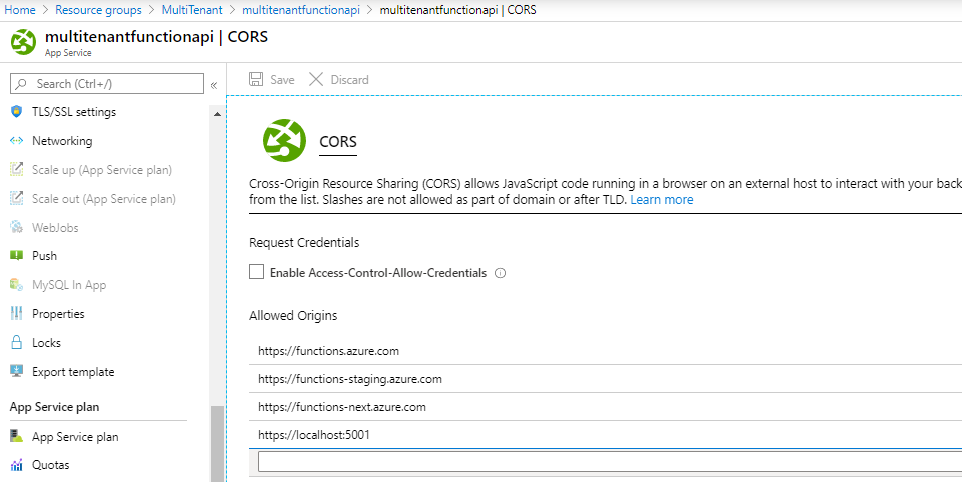
Task: Open App Service plan menu item
Action: (x=75, y=436)
